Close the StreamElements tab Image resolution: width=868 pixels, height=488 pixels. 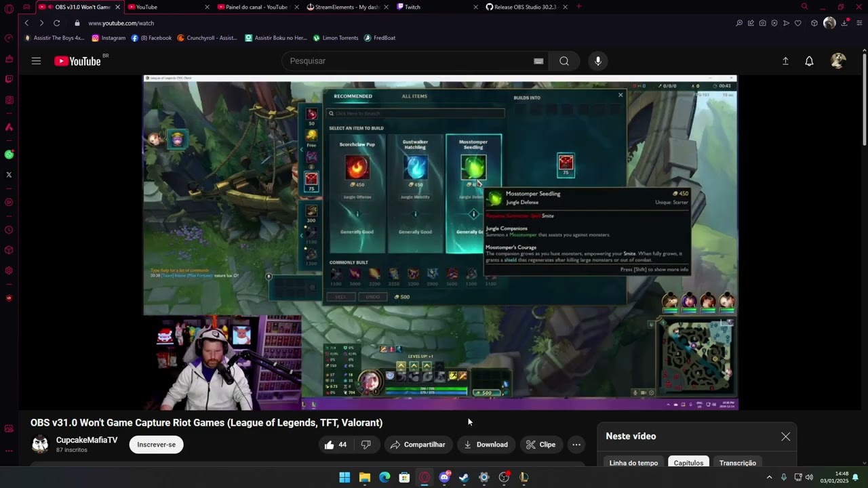[386, 7]
